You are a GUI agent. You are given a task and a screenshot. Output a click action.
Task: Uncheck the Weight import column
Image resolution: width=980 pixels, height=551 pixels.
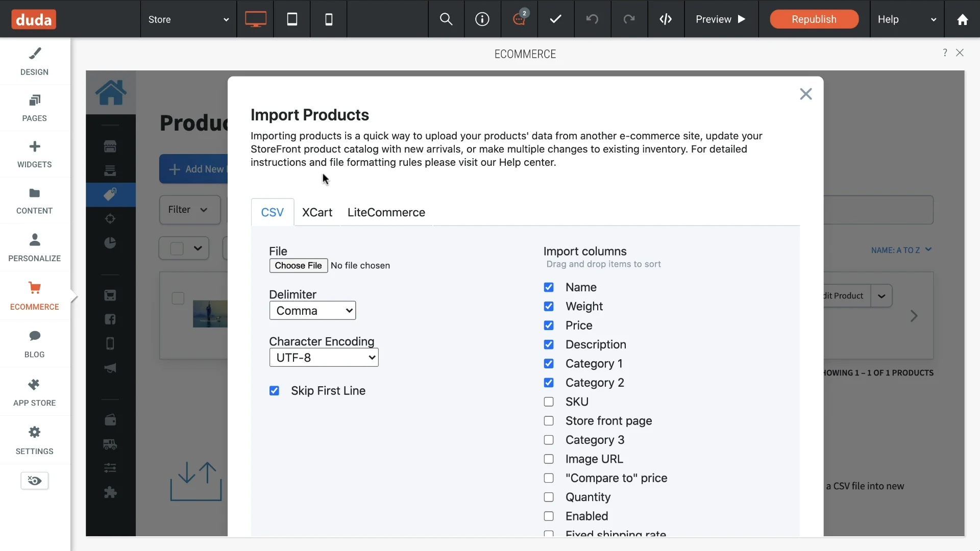click(549, 306)
